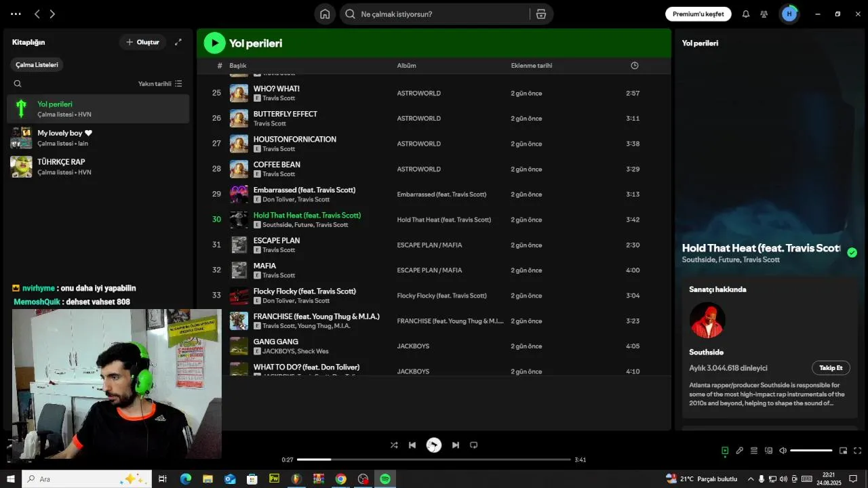Sort by Eklenme tarihi column header
This screenshot has height=488, width=868.
point(532,66)
